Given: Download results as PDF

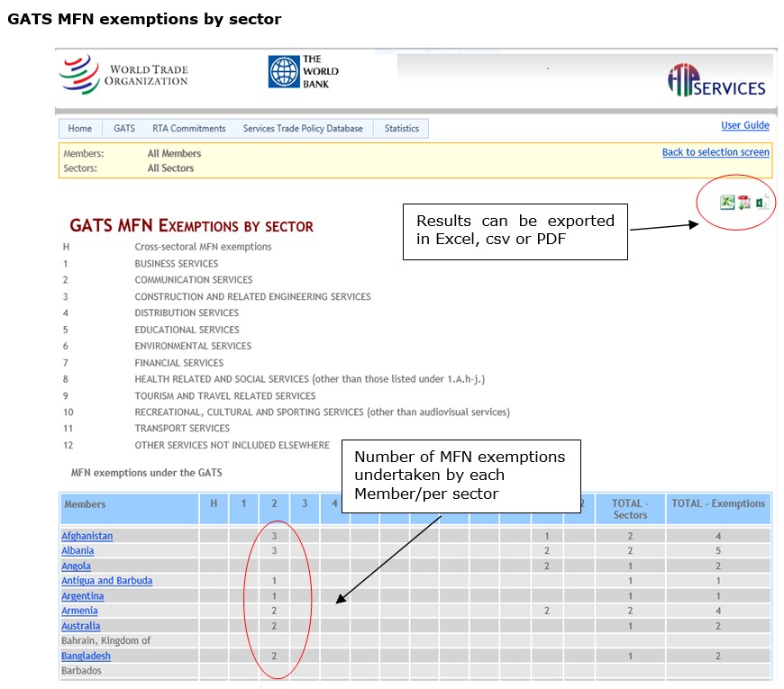Looking at the screenshot, I should click(x=744, y=203).
